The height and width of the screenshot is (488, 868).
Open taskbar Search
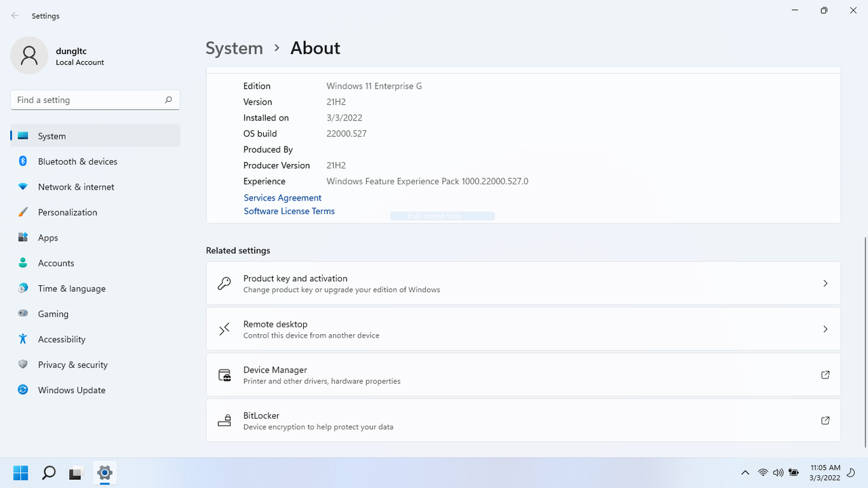coord(49,472)
